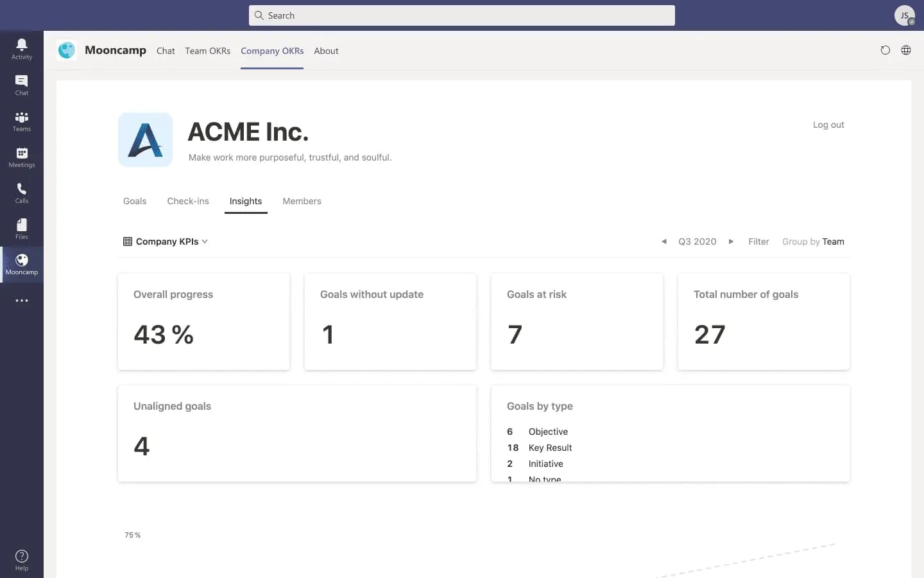Open the About tab
The width and height of the screenshot is (924, 578).
tap(326, 51)
